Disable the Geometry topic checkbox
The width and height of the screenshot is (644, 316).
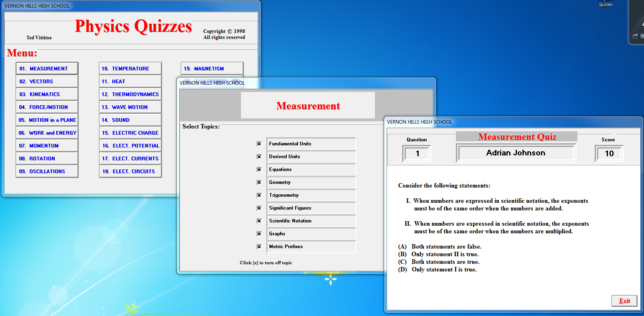click(x=259, y=182)
